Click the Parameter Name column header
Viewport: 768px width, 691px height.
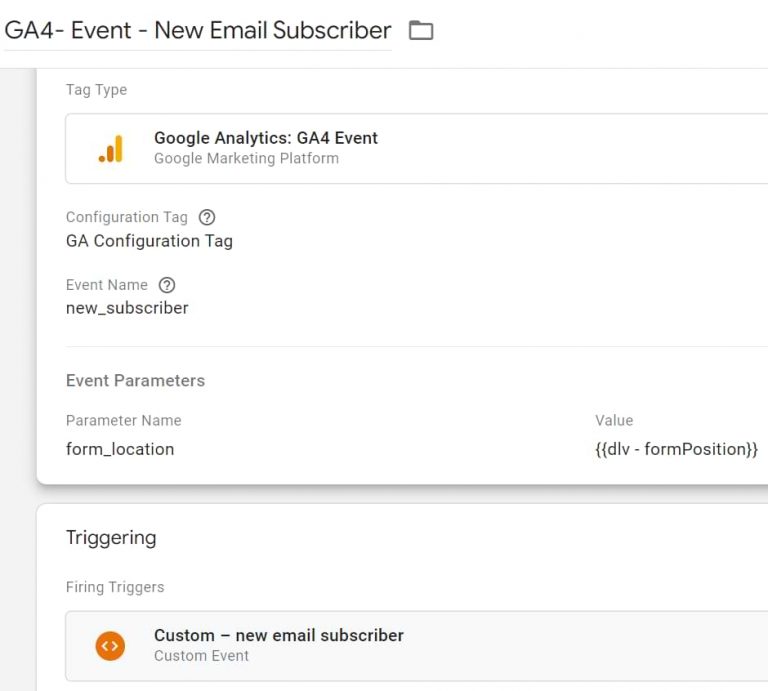tap(123, 421)
